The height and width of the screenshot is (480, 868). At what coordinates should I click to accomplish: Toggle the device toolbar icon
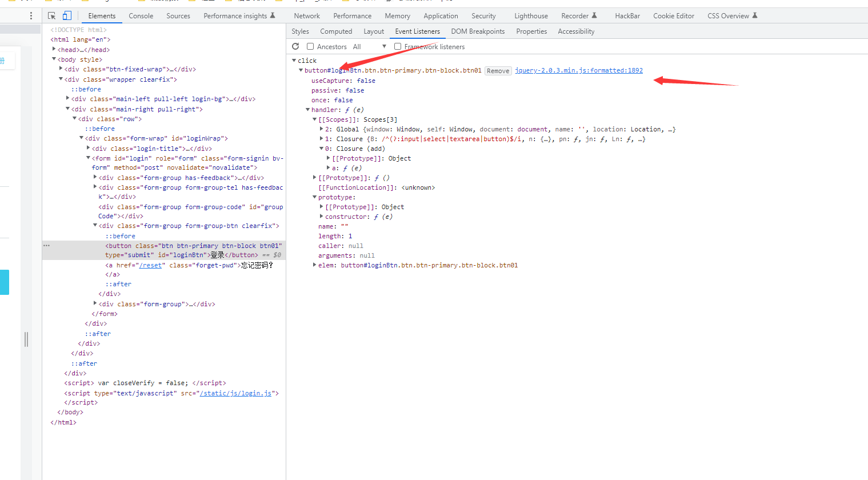67,16
